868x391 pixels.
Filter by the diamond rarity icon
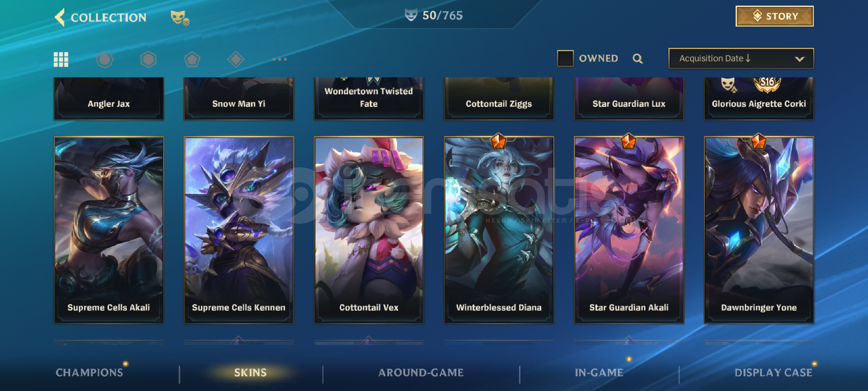[x=236, y=59]
